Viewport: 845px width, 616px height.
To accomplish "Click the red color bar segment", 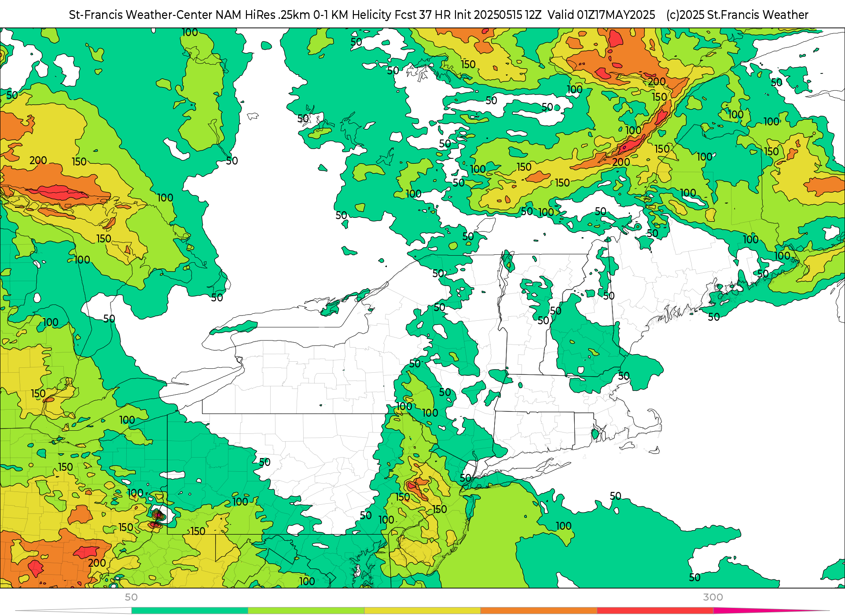I will (655, 611).
